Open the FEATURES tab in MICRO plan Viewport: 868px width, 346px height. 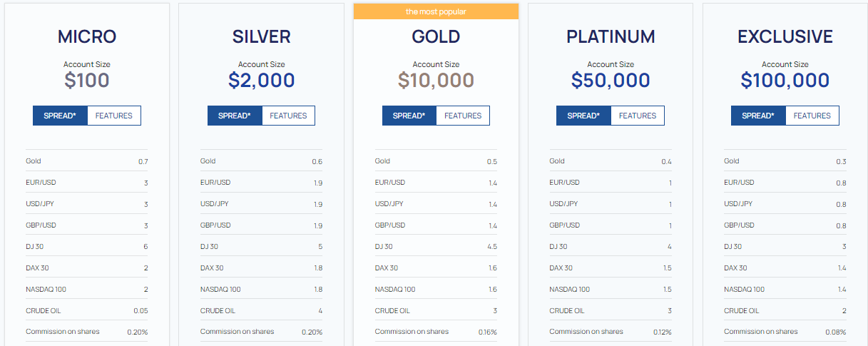pyautogui.click(x=114, y=116)
